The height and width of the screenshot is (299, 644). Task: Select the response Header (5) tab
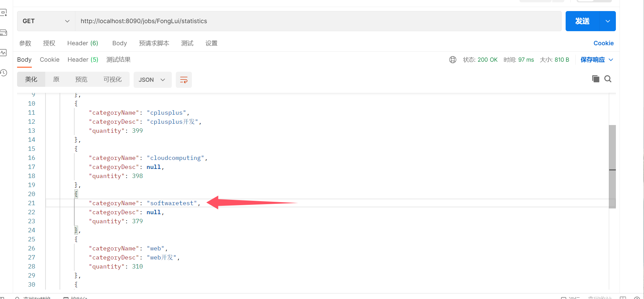(83, 60)
